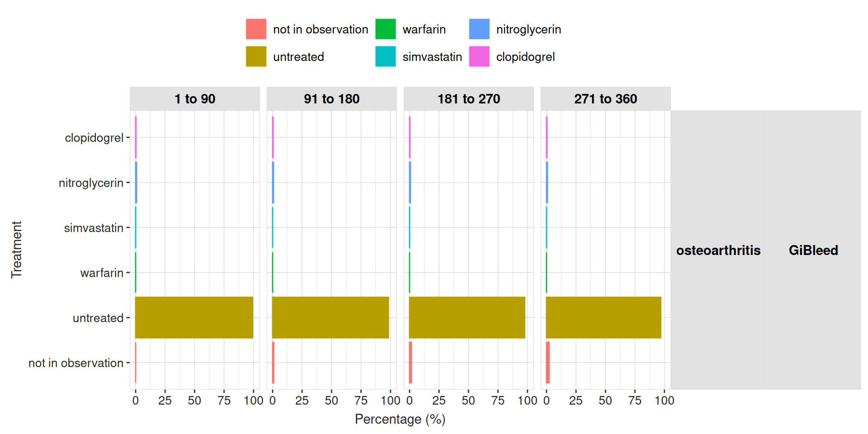Click the 'not in observation' bar in '271 to 360' panel
Viewport: 868px width, 434px height.
click(548, 363)
